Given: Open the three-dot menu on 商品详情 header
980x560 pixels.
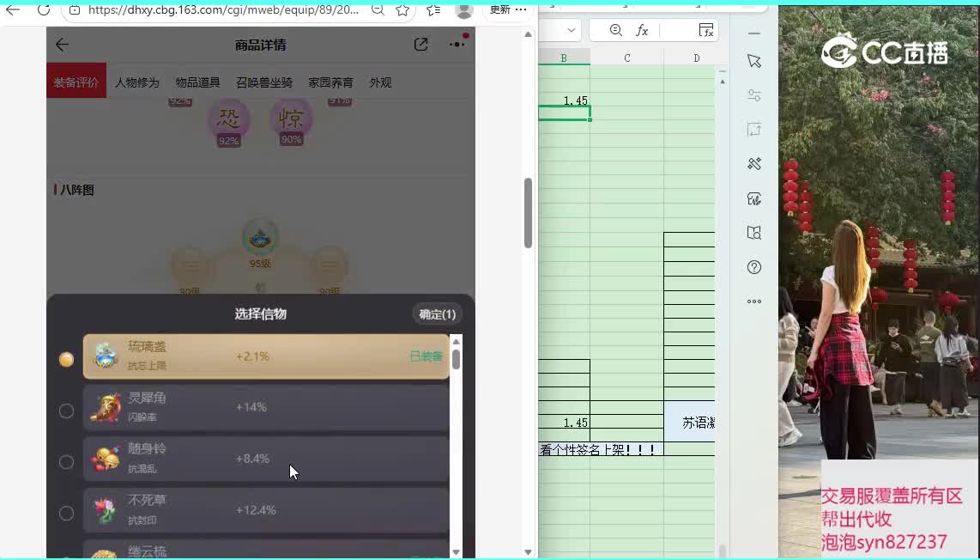Looking at the screenshot, I should [457, 45].
